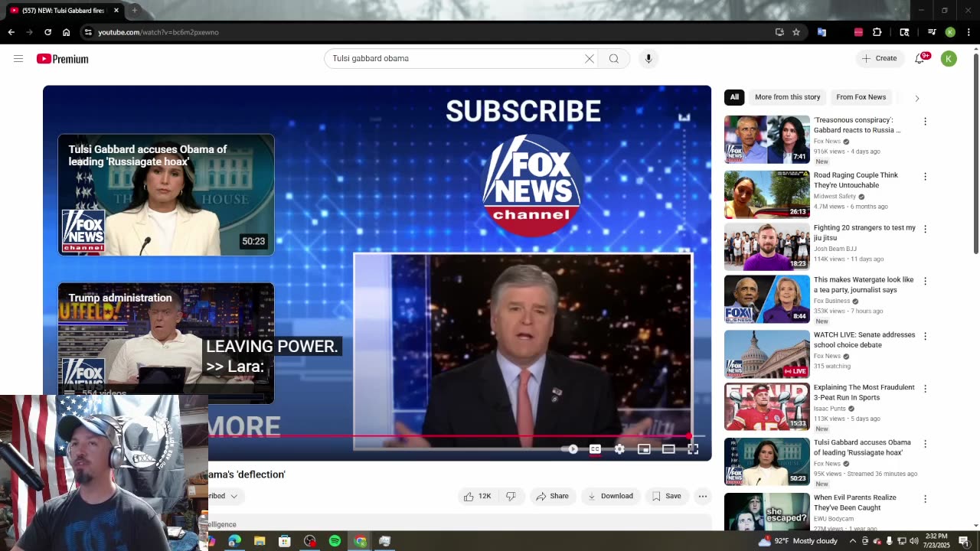
Task: Open 'Treasonous conspiracy' Gabbard video title
Action: click(x=857, y=126)
